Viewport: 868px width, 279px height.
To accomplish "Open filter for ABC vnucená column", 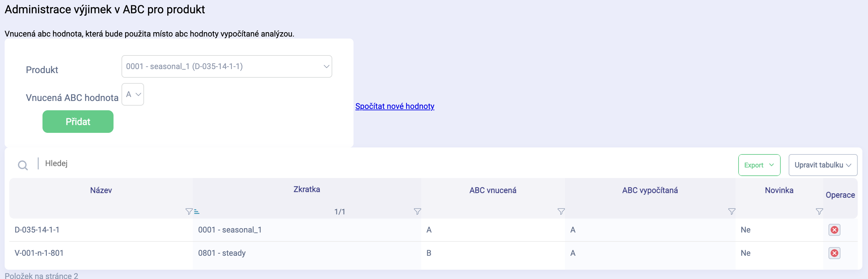I will [x=561, y=212].
